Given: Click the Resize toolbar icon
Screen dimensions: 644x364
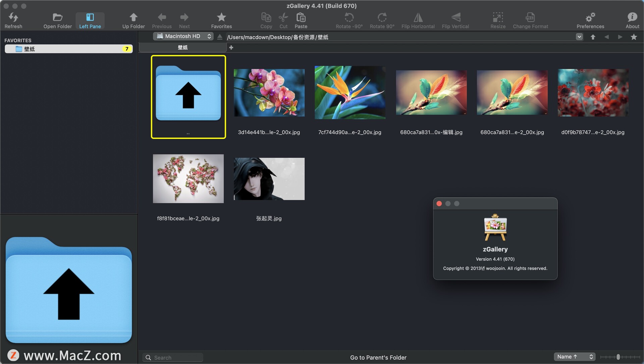Looking at the screenshot, I should pyautogui.click(x=498, y=17).
